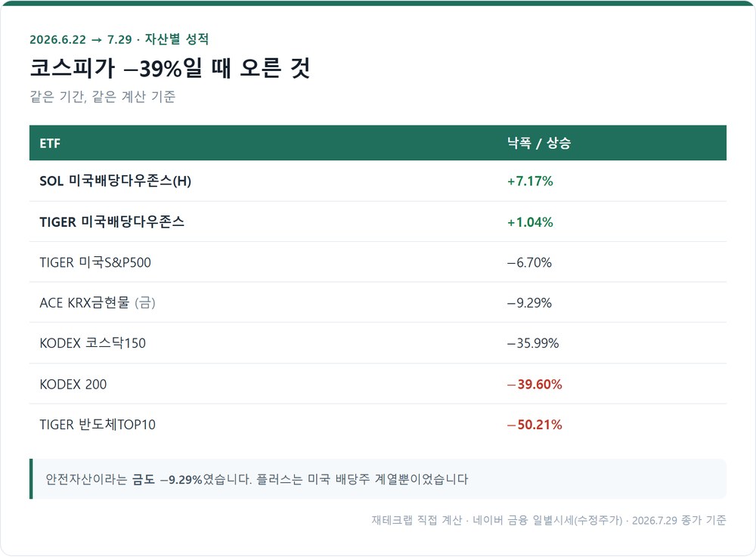Click the '–6.70%' value
Screen dimensions: 756x557
(529, 262)
